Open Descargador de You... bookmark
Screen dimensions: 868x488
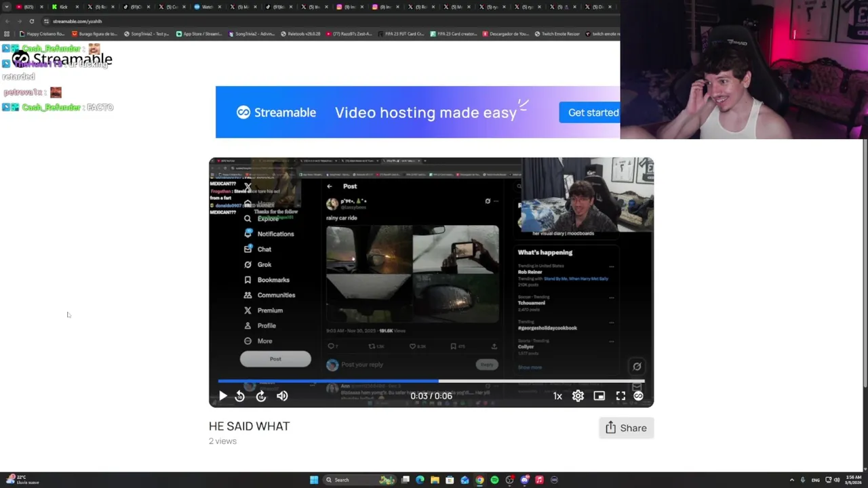[506, 34]
